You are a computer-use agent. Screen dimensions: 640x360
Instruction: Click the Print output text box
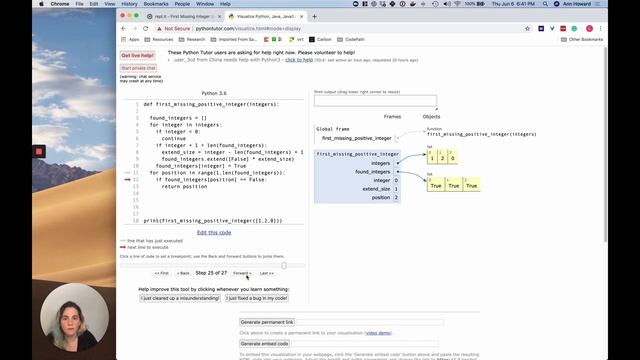(375, 101)
